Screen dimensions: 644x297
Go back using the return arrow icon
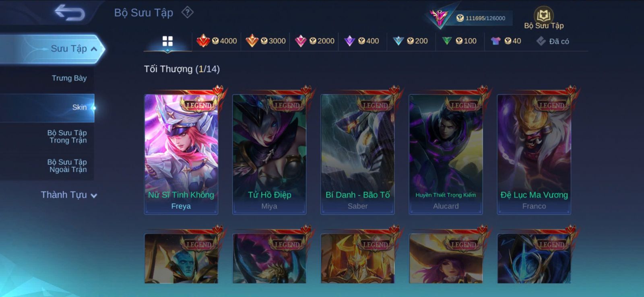(70, 12)
